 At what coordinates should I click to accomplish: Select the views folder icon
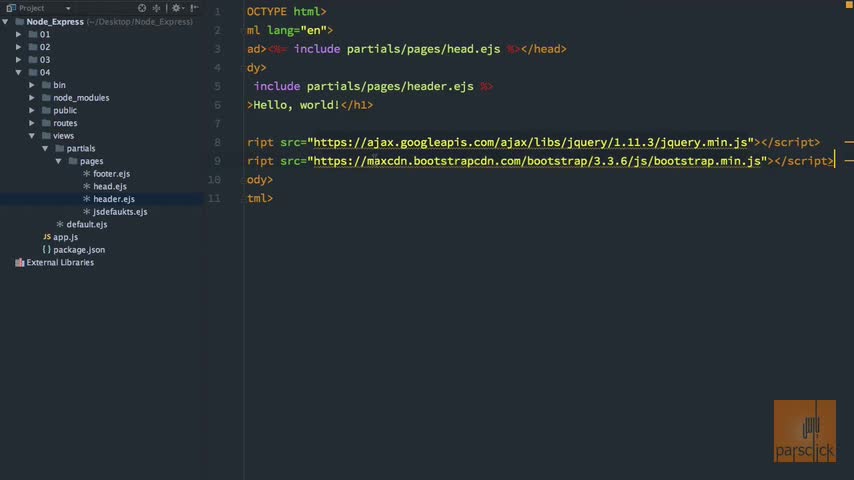pyautogui.click(x=46, y=136)
